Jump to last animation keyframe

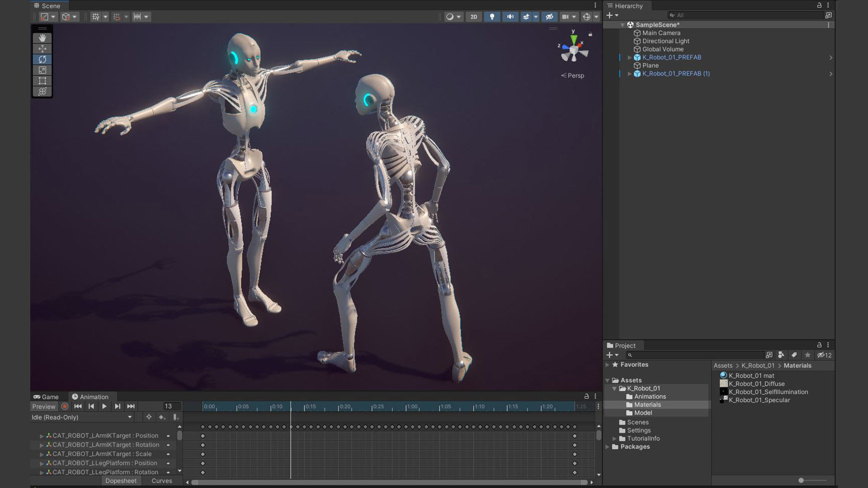[131, 407]
